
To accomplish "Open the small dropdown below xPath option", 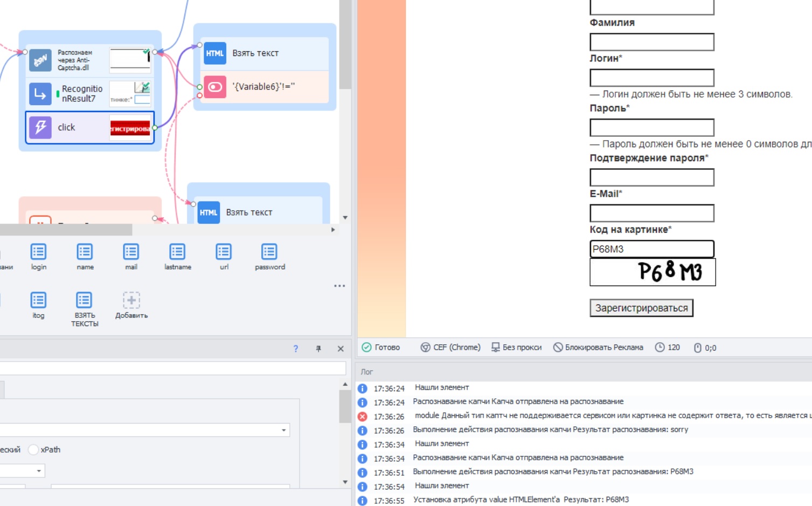I will point(22,470).
